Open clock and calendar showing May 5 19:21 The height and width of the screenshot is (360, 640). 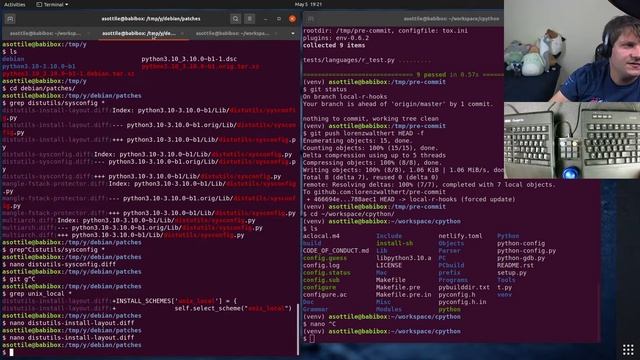tap(308, 4)
